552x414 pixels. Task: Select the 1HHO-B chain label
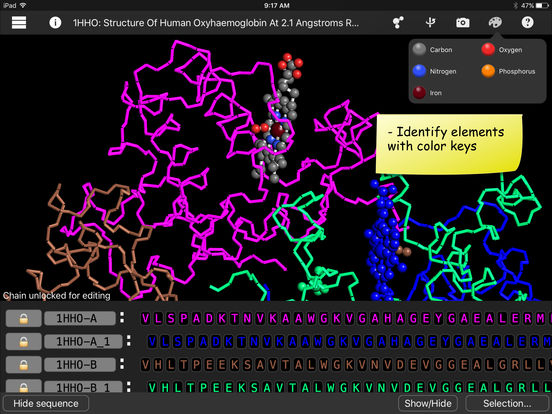(80, 365)
